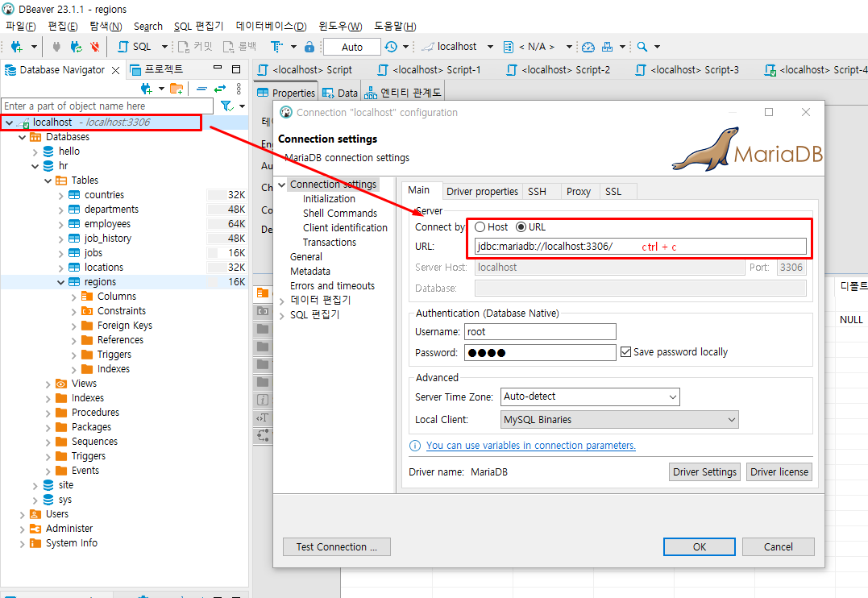Click collapse all icon in Database Navigator
The image size is (868, 598).
202,89
